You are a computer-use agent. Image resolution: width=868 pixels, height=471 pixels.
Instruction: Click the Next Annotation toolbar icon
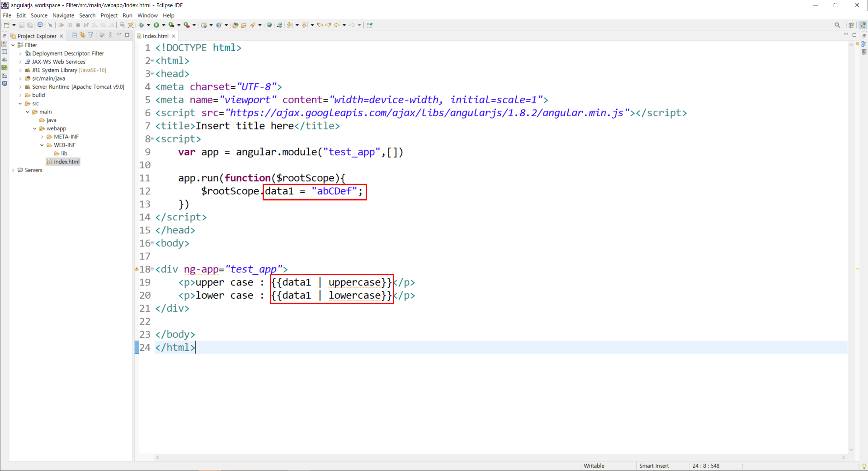click(x=290, y=25)
